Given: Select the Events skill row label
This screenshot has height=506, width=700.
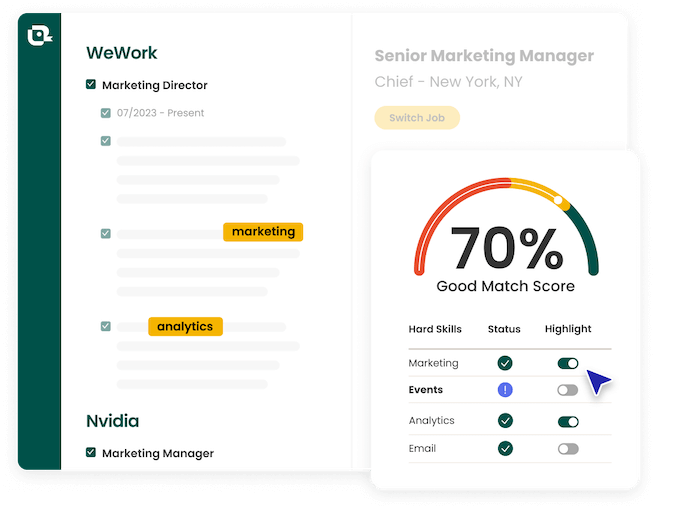Looking at the screenshot, I should 425,390.
